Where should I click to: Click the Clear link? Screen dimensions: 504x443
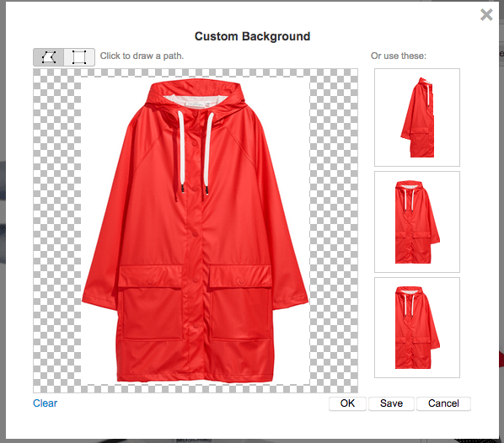pyautogui.click(x=45, y=403)
